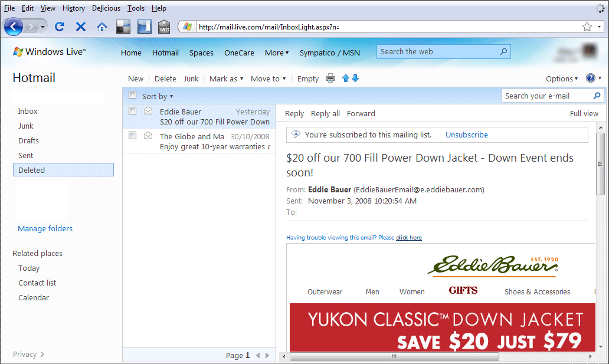Open the View menu
Viewport: 609px width, 364px height.
pos(48,8)
